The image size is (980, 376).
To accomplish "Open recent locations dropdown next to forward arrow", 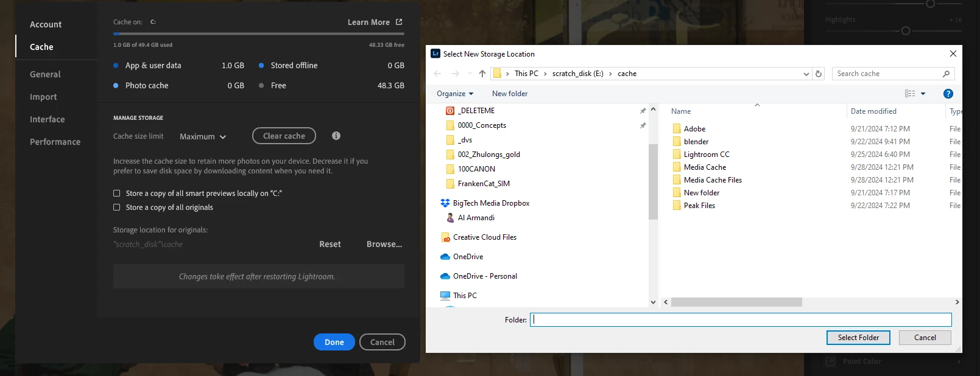I will point(470,74).
